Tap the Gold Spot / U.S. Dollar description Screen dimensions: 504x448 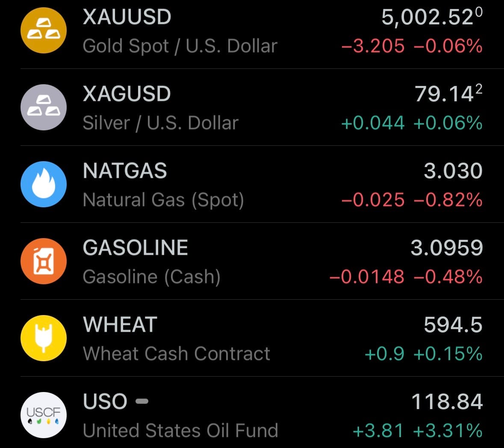coord(180,46)
